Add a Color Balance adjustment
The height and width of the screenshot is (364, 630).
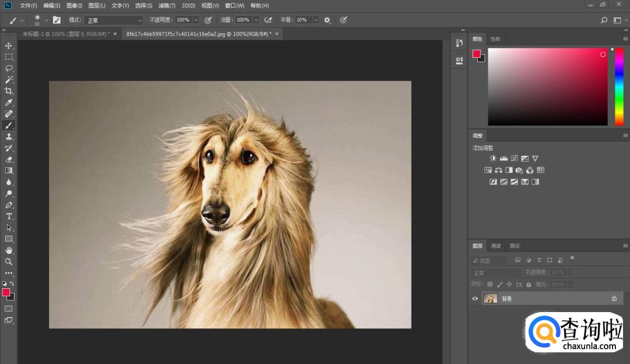(x=498, y=170)
